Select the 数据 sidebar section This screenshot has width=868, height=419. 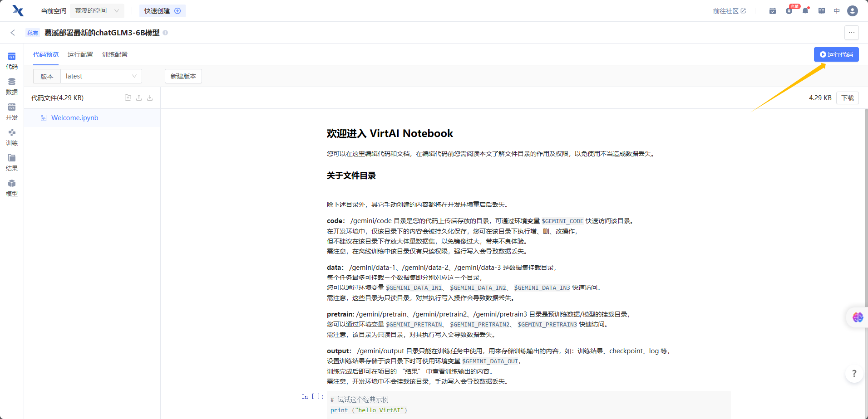click(x=12, y=87)
